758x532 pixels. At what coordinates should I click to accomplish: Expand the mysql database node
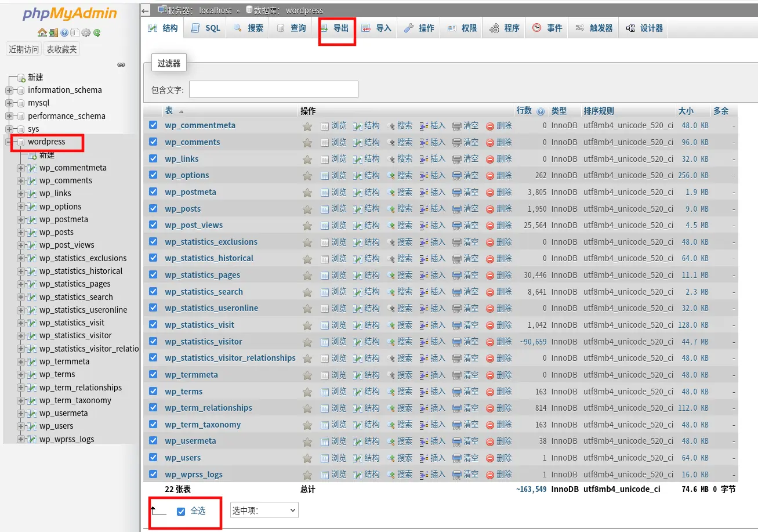(x=9, y=103)
